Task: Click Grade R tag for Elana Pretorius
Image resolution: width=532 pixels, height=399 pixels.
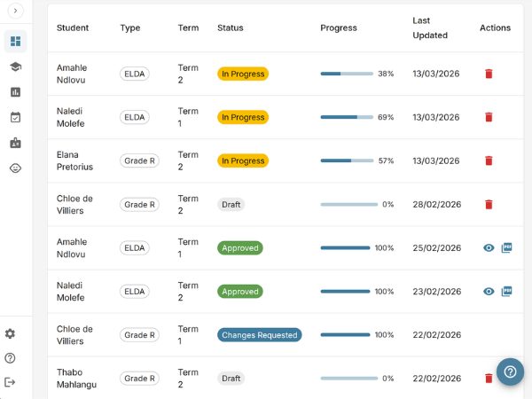Action: click(x=139, y=160)
